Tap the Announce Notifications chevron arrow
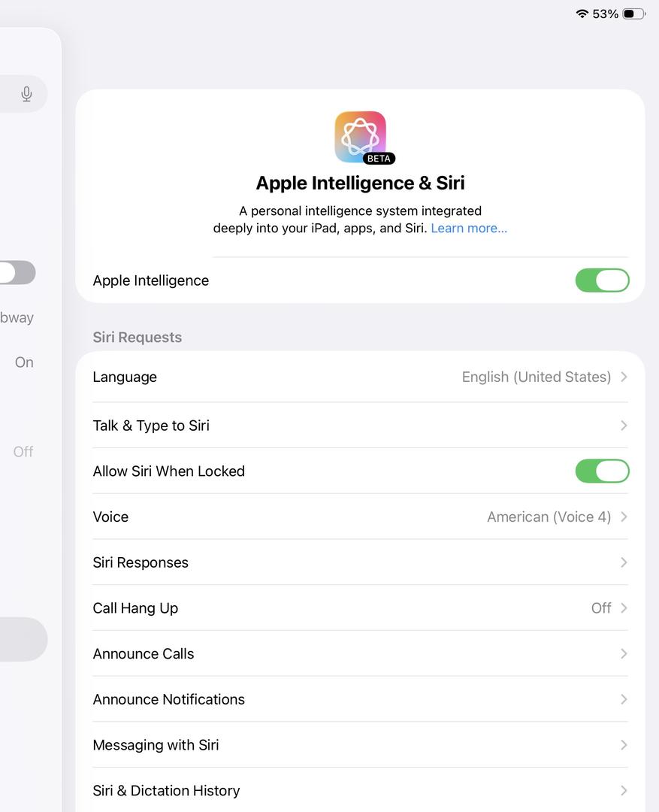The height and width of the screenshot is (812, 659). (x=624, y=699)
